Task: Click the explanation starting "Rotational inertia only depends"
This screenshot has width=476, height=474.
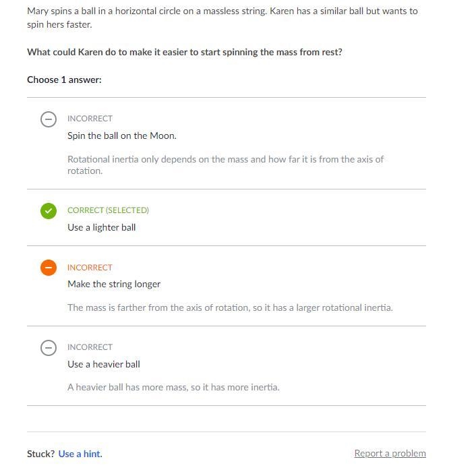Action: [226, 165]
